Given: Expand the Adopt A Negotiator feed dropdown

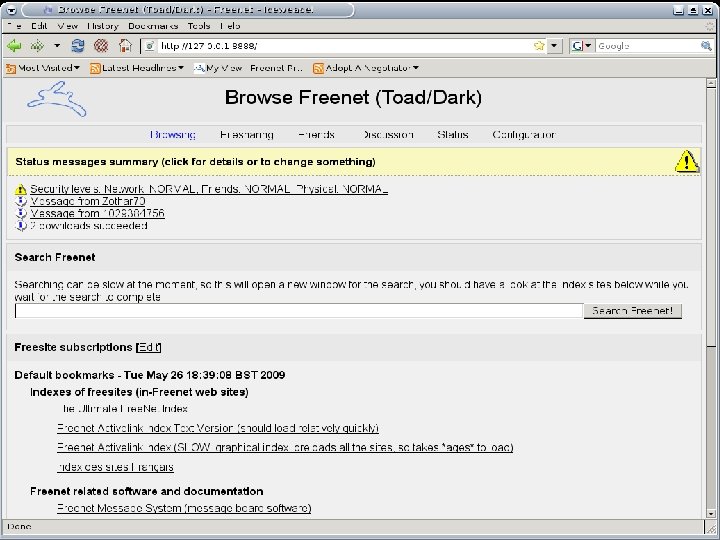Looking at the screenshot, I should (x=366, y=68).
